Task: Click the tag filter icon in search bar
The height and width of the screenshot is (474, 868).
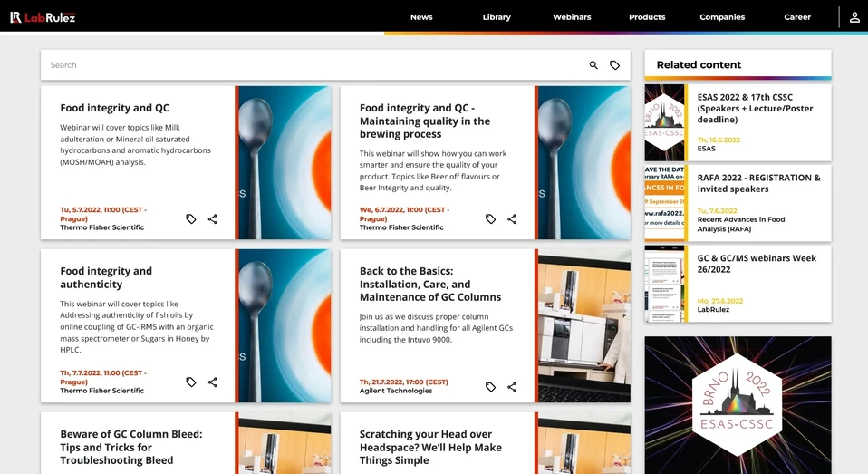Action: click(614, 65)
